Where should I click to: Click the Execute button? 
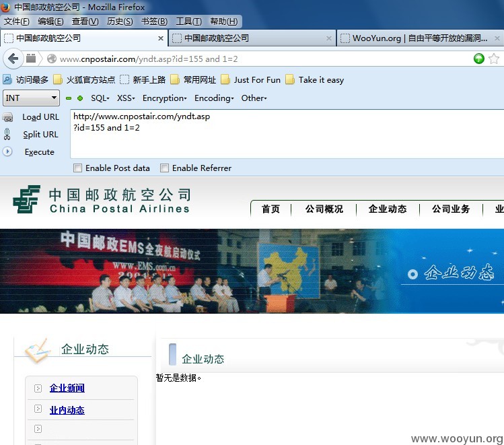click(39, 151)
